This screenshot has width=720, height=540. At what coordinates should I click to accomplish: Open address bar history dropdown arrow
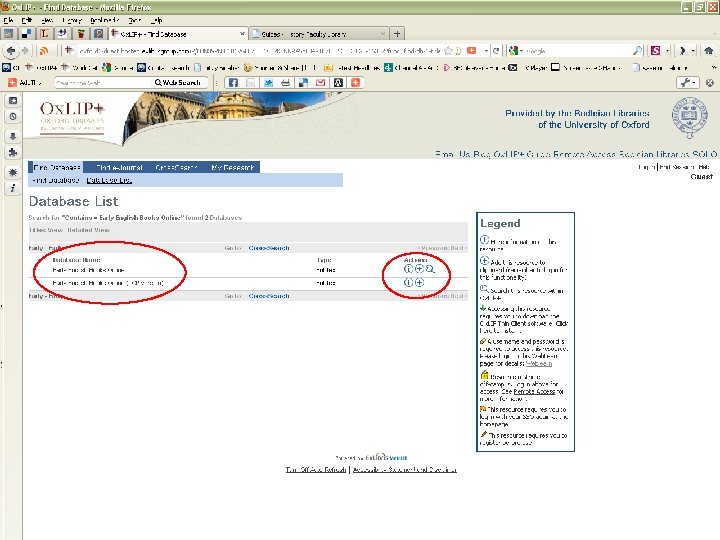tap(486, 51)
